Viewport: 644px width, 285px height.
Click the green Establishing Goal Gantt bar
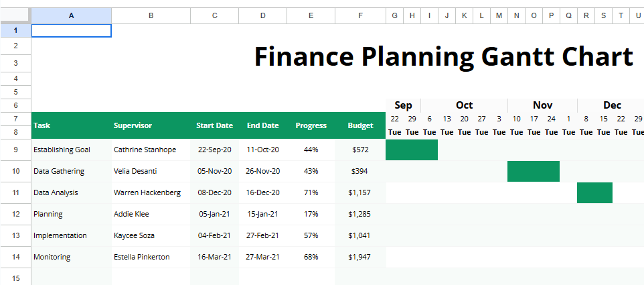(412, 150)
